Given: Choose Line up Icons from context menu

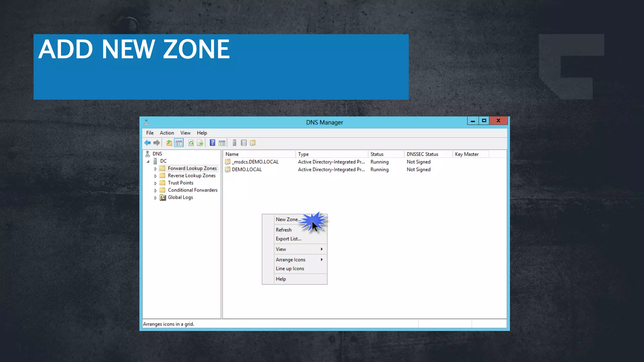Looking at the screenshot, I should click(x=295, y=269).
